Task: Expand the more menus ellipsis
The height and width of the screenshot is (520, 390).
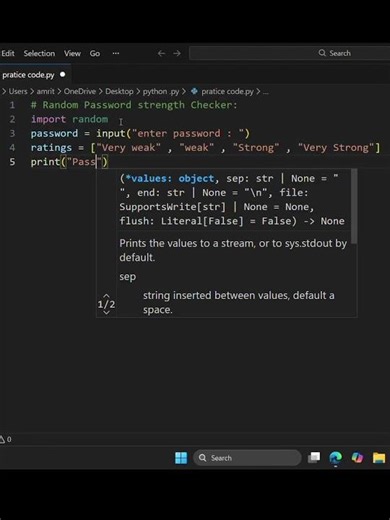Action: pos(116,53)
